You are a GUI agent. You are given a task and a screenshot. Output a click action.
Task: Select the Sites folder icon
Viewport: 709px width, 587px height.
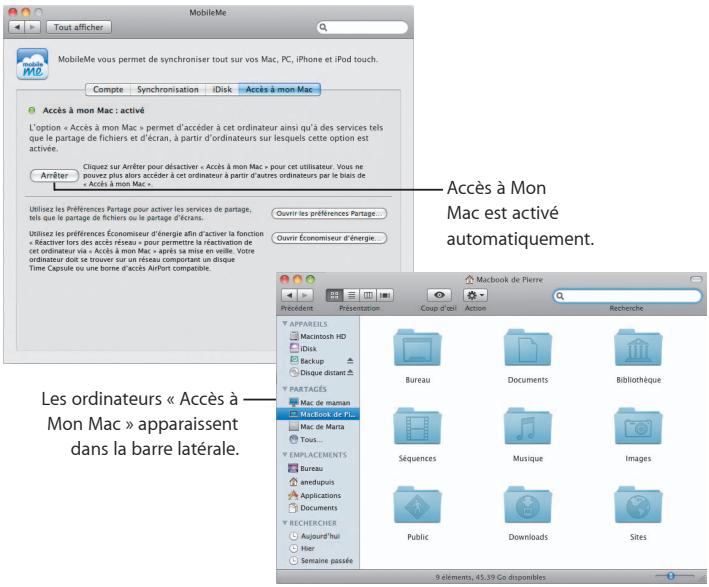[x=638, y=505]
